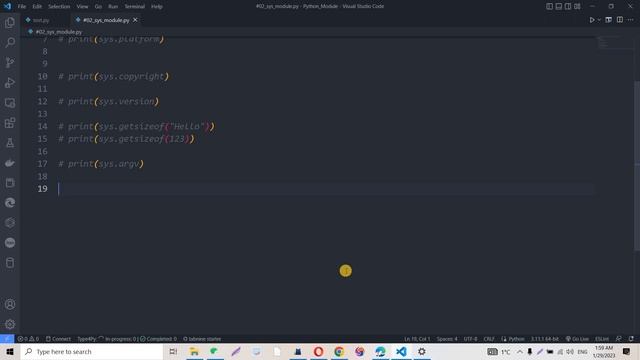640x360 pixels.
Task: Open the Terminal menu
Action: (134, 7)
